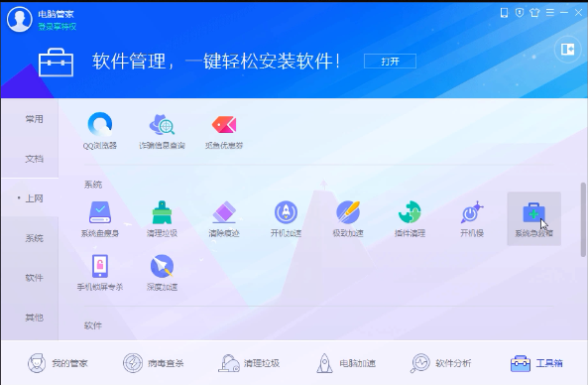Select the 常用 sidebar category
This screenshot has height=385, width=588.
[34, 119]
